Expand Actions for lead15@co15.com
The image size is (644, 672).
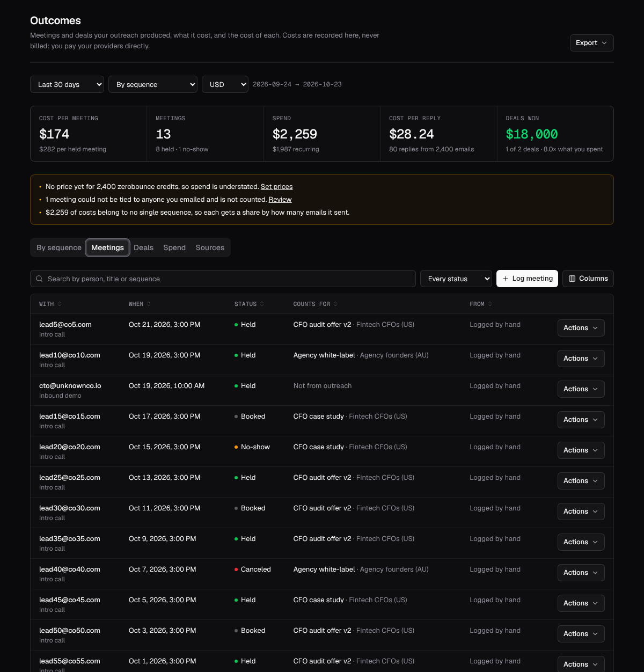click(x=581, y=420)
